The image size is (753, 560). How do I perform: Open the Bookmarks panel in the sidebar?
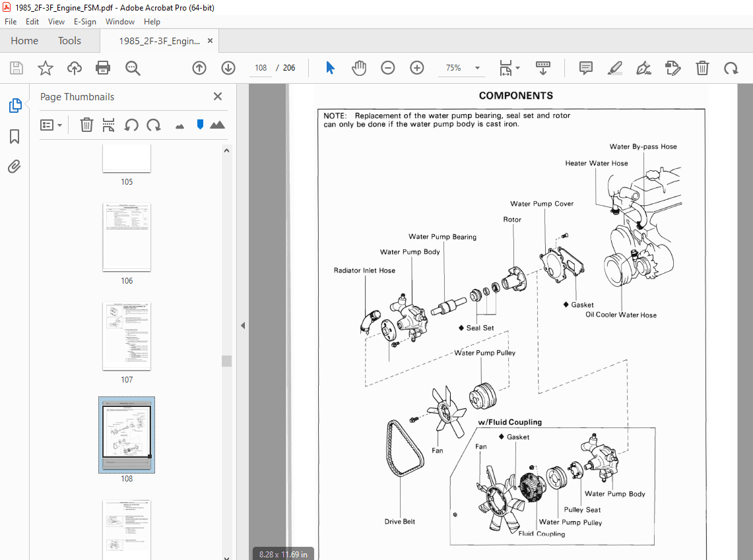(x=15, y=136)
